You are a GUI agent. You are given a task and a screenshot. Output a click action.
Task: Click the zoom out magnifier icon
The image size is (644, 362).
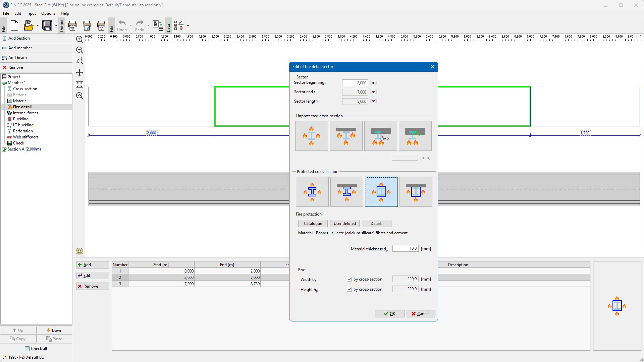[x=79, y=50]
